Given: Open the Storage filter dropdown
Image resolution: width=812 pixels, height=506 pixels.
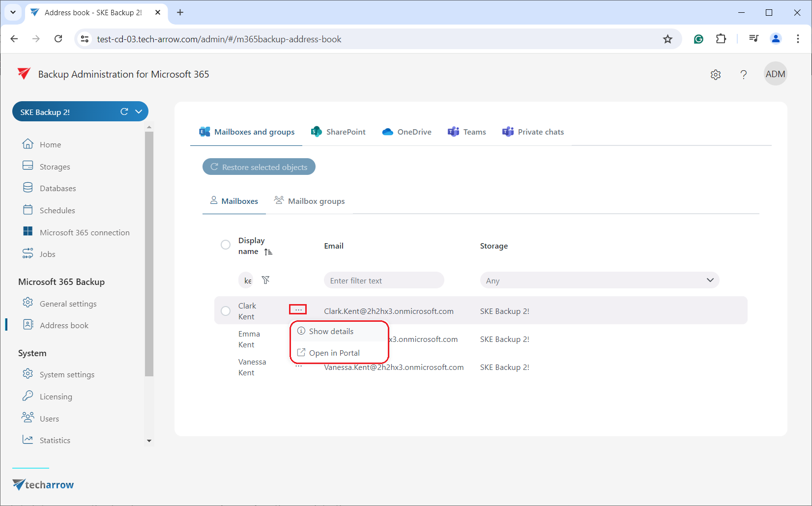Looking at the screenshot, I should point(599,281).
